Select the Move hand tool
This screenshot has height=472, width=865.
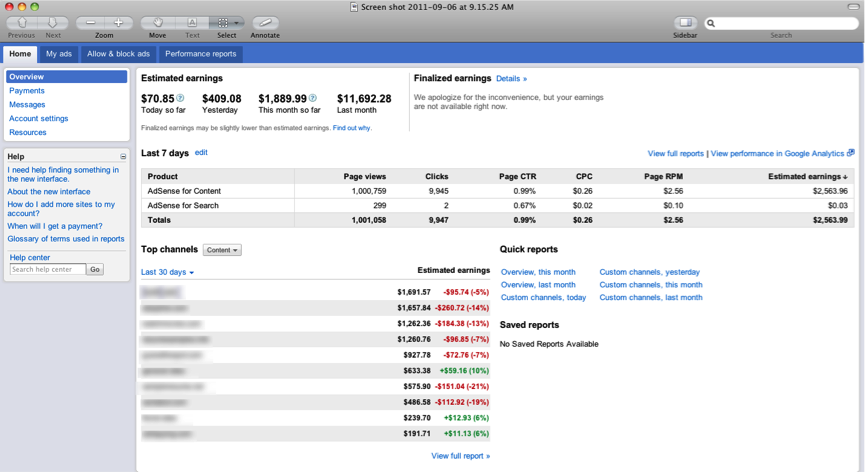click(158, 22)
